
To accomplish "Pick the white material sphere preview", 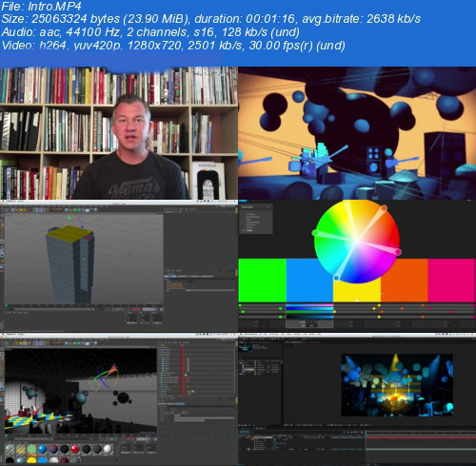I will point(108,449).
